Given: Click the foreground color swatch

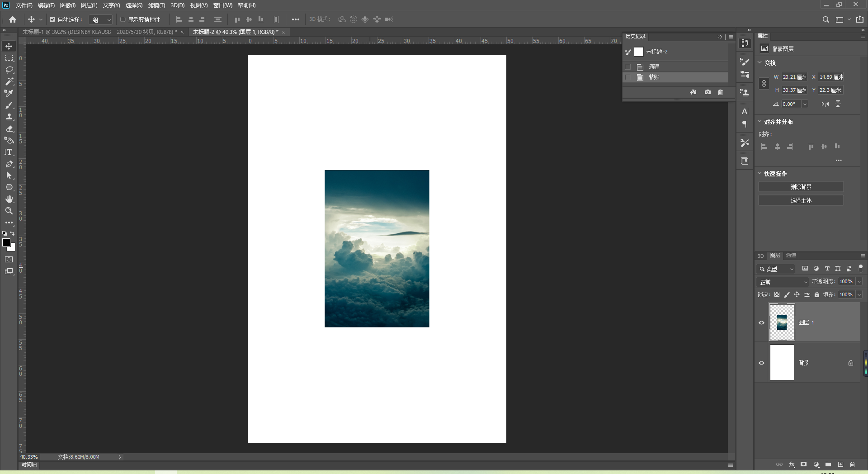Looking at the screenshot, I should [6, 242].
